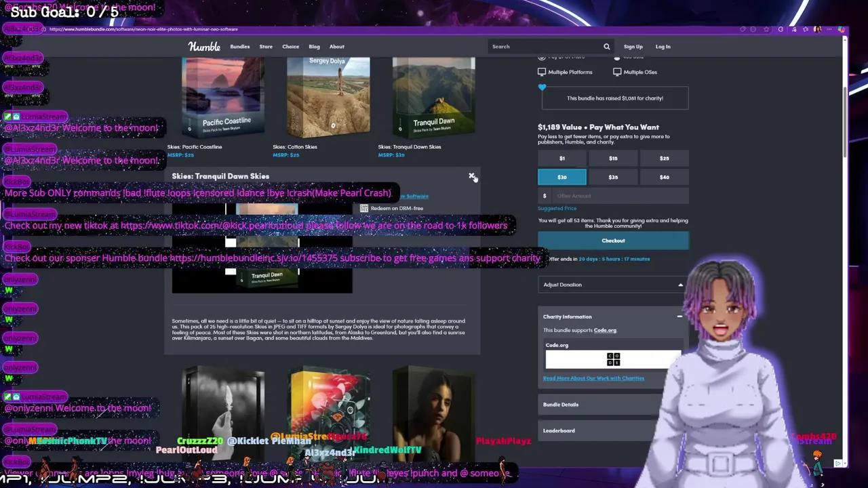
Task: Click the Checkout button
Action: click(613, 241)
